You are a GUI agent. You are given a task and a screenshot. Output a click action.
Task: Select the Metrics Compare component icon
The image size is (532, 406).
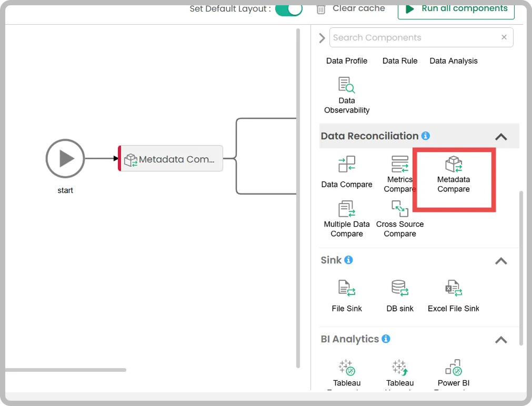point(400,164)
